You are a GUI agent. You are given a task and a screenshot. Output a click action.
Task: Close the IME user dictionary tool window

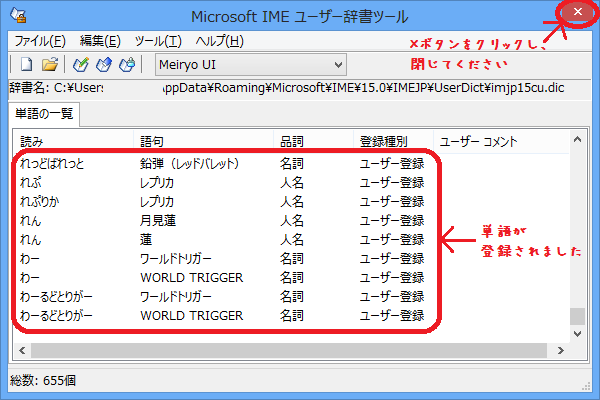(577, 12)
